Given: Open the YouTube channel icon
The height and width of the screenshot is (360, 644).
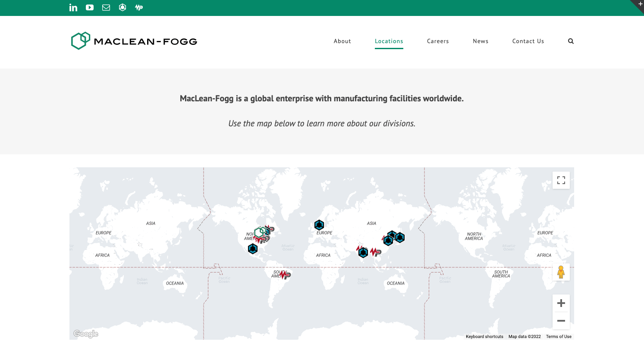Looking at the screenshot, I should (x=89, y=7).
